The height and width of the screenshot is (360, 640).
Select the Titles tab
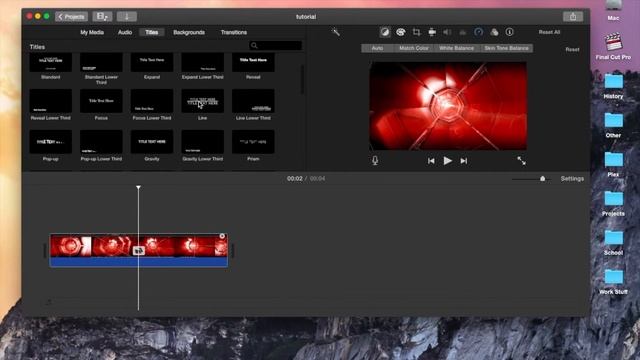(151, 32)
